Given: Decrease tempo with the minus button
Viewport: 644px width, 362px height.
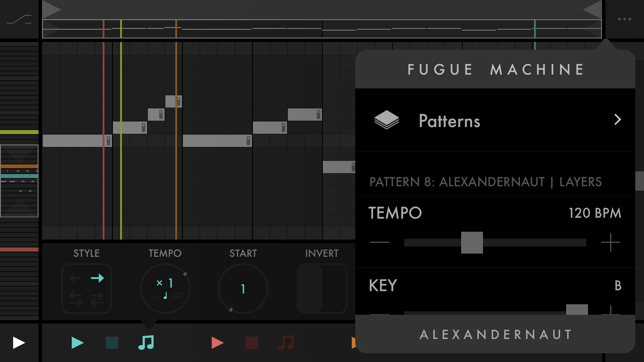Looking at the screenshot, I should coord(379,242).
